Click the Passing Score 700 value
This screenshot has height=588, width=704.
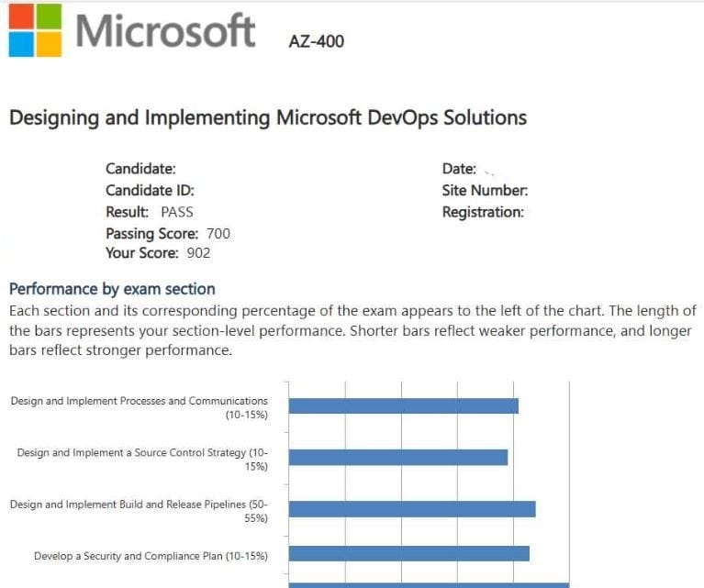(x=218, y=234)
